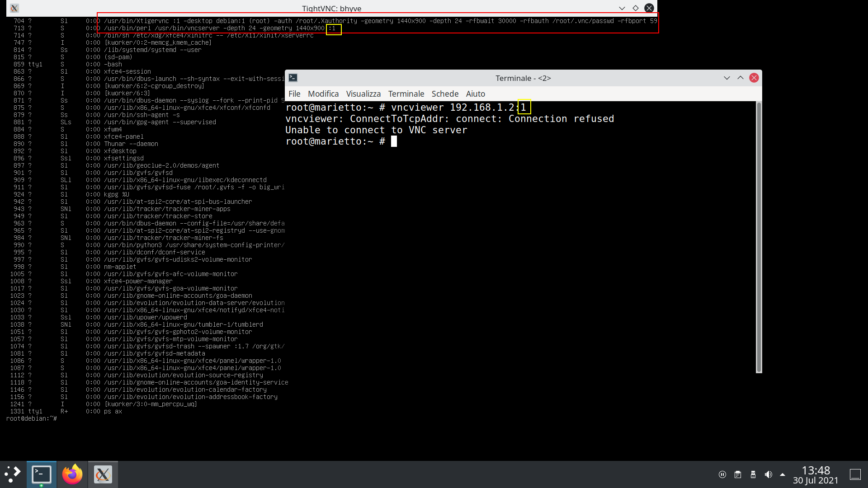
Task: Open the Aiuto menu
Action: coord(476,94)
